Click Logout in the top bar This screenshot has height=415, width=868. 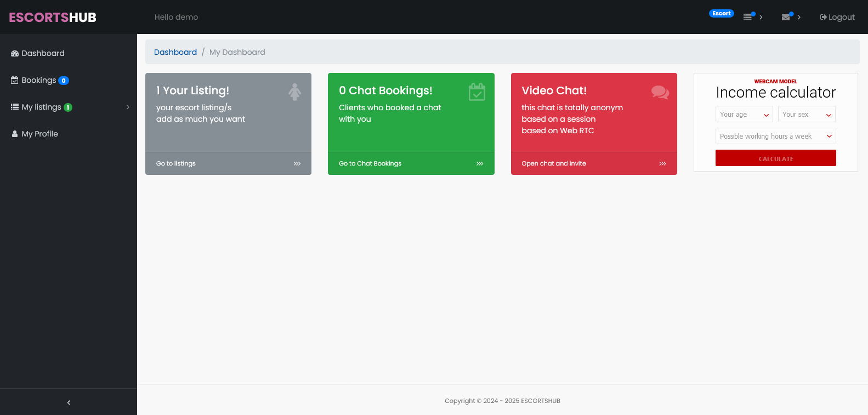pos(837,17)
